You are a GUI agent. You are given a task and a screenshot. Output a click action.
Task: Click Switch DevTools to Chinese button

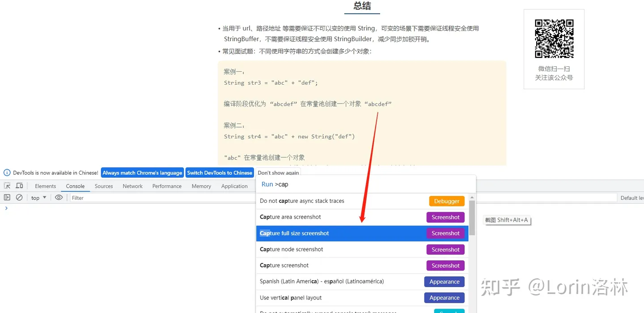pos(220,173)
